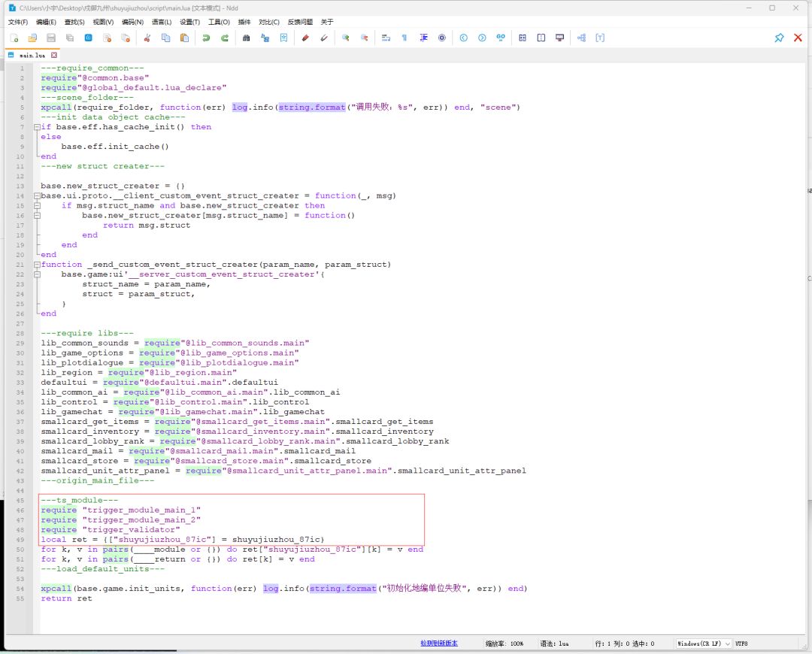
Task: Click the New File toolbar icon
Action: click(14, 38)
